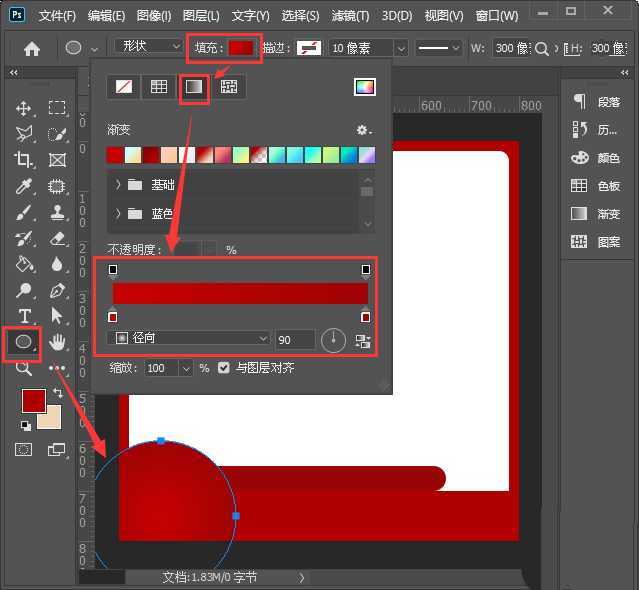Reverse the gradient colors
Viewport: 639px width, 590px height.
[x=362, y=341]
